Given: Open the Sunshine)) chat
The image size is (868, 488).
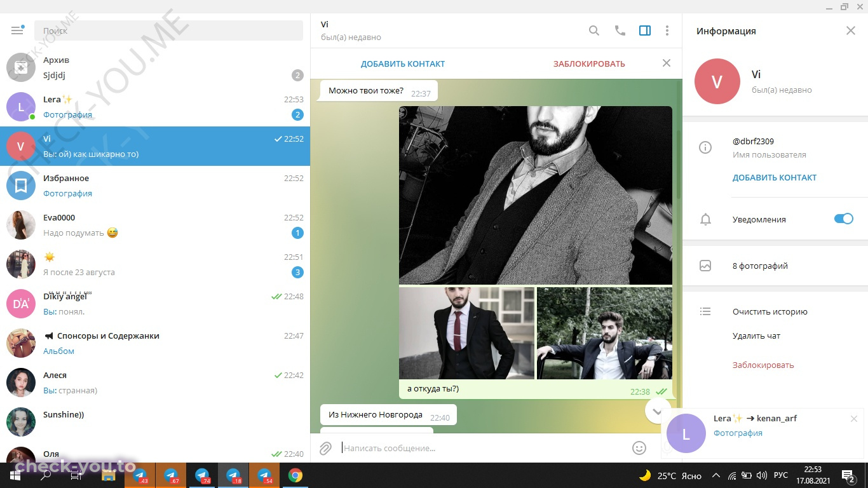Looking at the screenshot, I should tap(155, 422).
